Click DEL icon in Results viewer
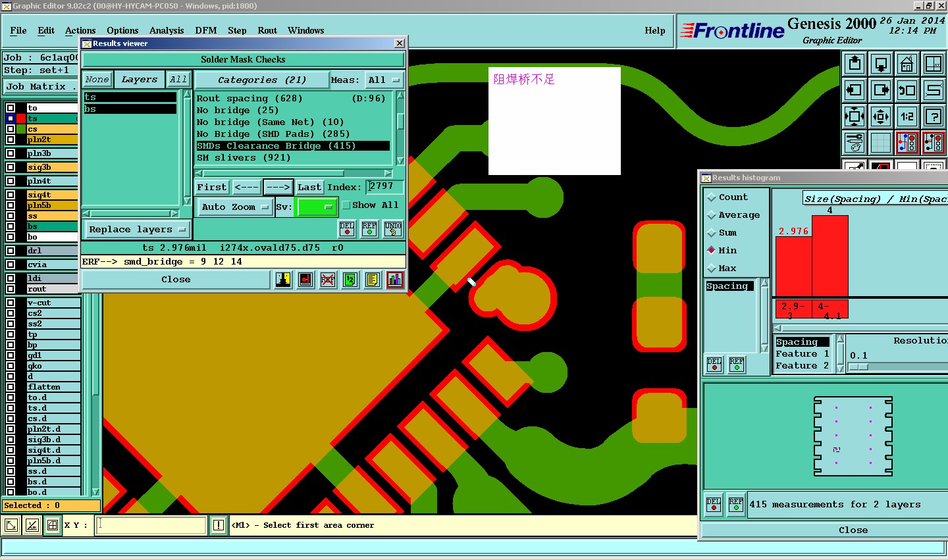 coord(347,229)
